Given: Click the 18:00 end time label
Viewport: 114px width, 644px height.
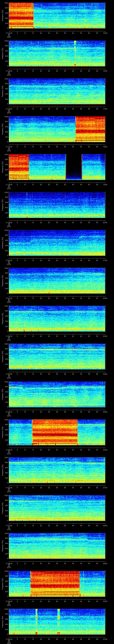Looking at the screenshot, I should coord(105,147).
